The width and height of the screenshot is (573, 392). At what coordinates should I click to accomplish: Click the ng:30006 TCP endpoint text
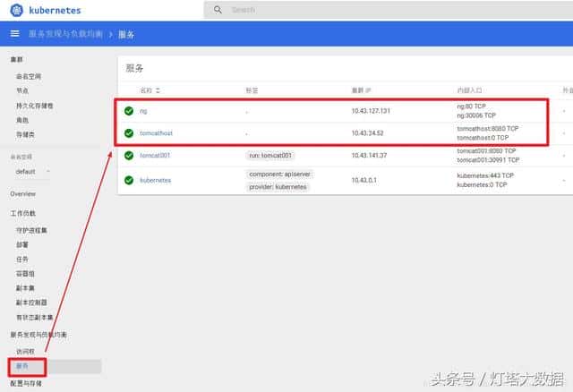(476, 115)
